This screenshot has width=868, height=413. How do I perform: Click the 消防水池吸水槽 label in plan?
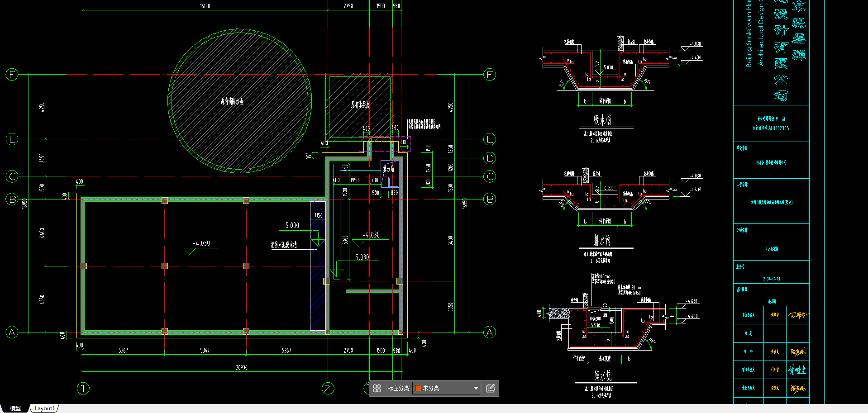pos(284,245)
